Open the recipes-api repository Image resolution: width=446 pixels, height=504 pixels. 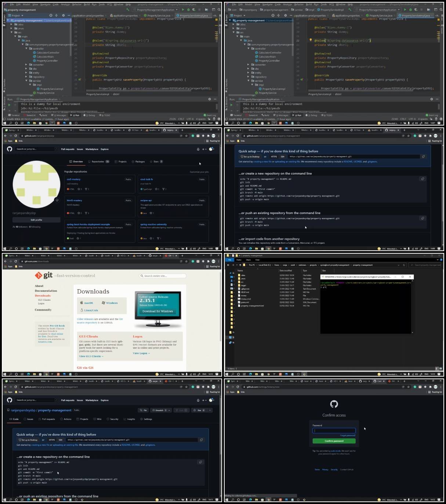pyautogui.click(x=146, y=200)
